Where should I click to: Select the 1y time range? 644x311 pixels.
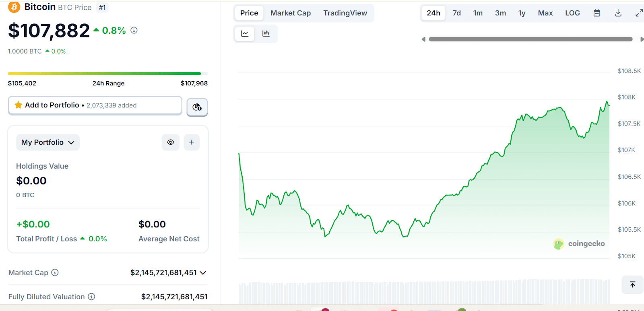(522, 13)
